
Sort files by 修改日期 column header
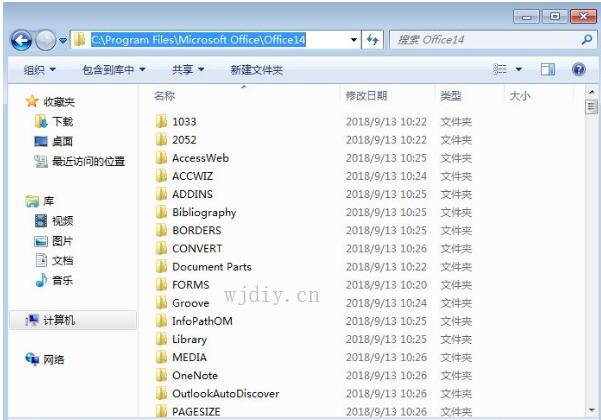[366, 96]
